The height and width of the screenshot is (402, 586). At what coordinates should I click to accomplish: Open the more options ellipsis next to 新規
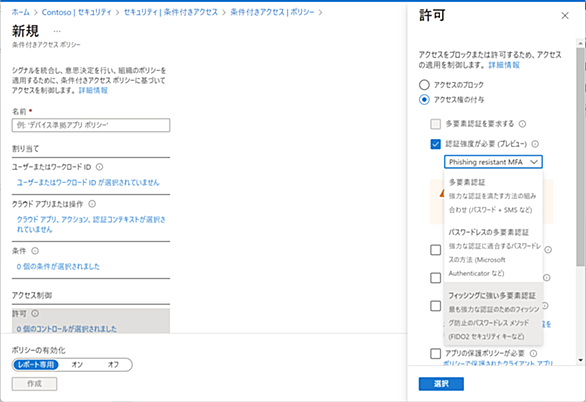click(57, 31)
